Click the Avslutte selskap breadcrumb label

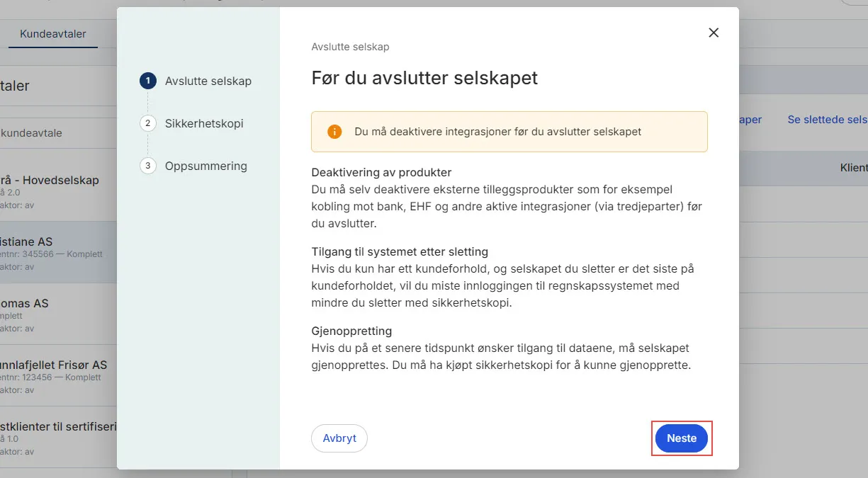[350, 46]
